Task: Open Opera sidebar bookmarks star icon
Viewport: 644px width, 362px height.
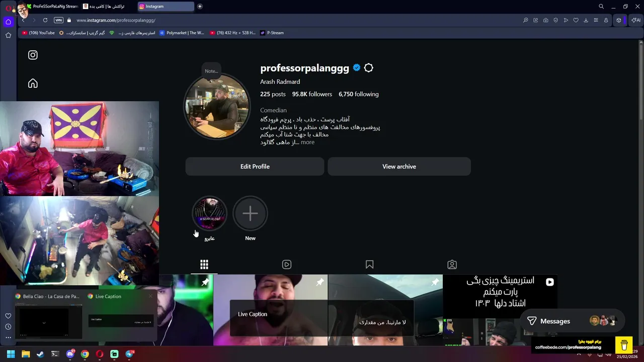Action: click(8, 35)
